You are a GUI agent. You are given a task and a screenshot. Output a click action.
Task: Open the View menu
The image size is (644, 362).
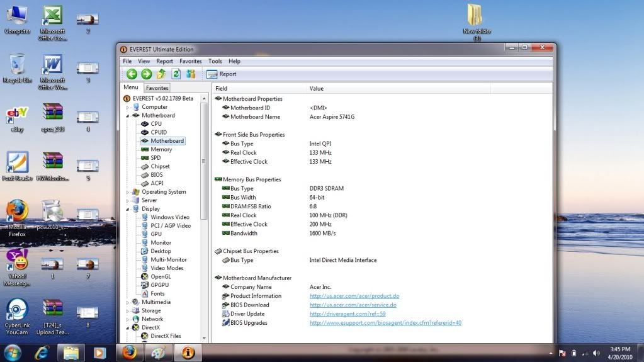144,61
